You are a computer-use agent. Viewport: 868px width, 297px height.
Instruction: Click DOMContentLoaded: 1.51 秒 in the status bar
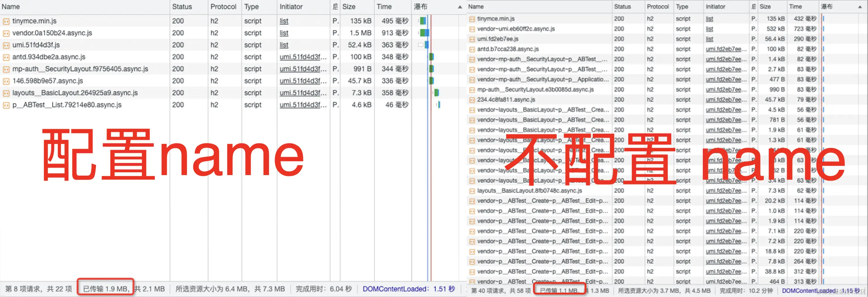point(409,289)
